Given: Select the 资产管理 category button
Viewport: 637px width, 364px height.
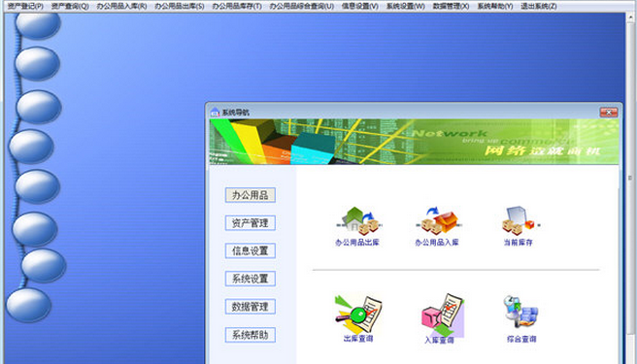Looking at the screenshot, I should coord(251,223).
